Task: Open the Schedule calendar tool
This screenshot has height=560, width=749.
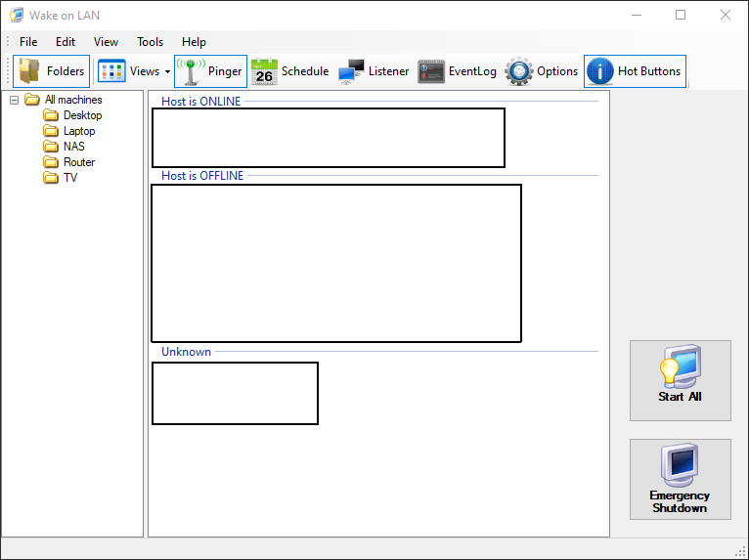Action: point(290,71)
